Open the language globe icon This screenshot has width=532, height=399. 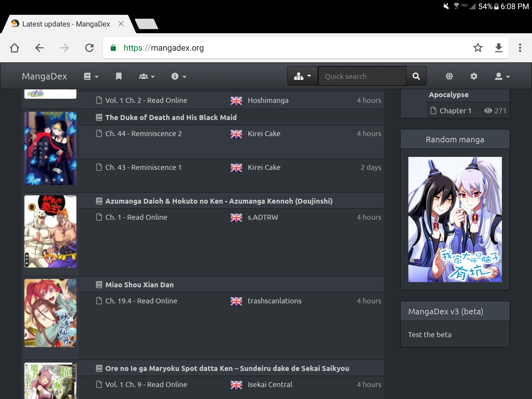coord(449,76)
